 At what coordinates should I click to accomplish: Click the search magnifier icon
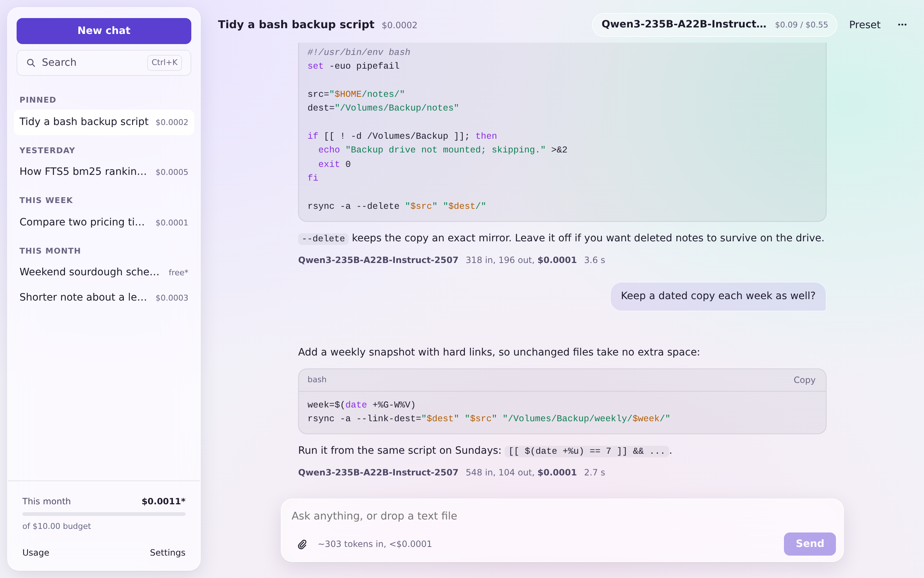pos(31,63)
